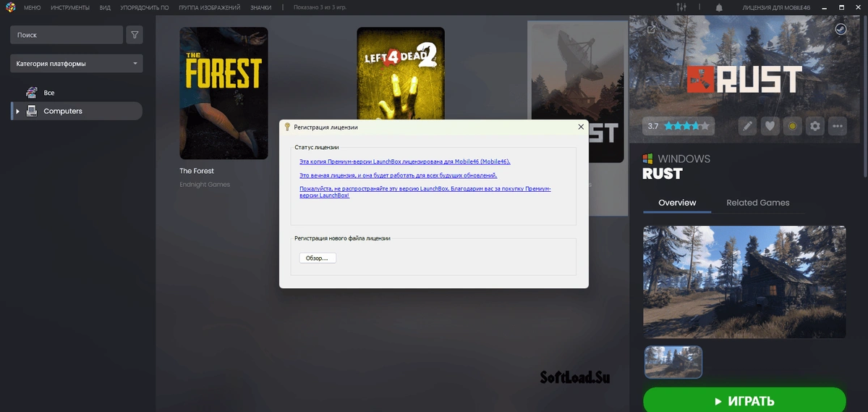
Task: Close the Регистрация лицензии dialog
Action: [580, 127]
